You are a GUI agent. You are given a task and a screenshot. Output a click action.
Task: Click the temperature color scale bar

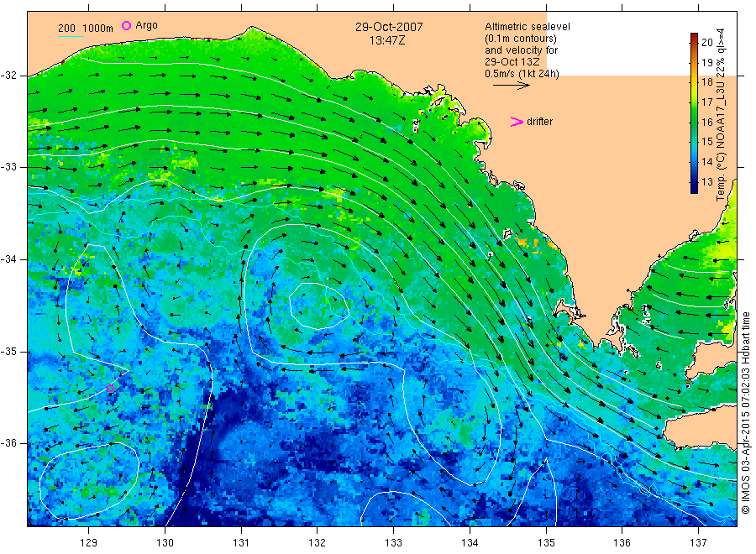694,113
